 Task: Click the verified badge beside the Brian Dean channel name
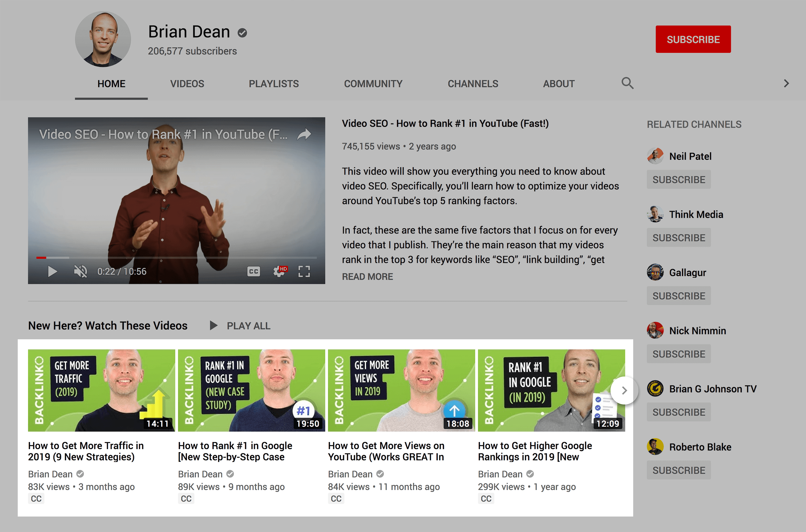[x=242, y=33]
